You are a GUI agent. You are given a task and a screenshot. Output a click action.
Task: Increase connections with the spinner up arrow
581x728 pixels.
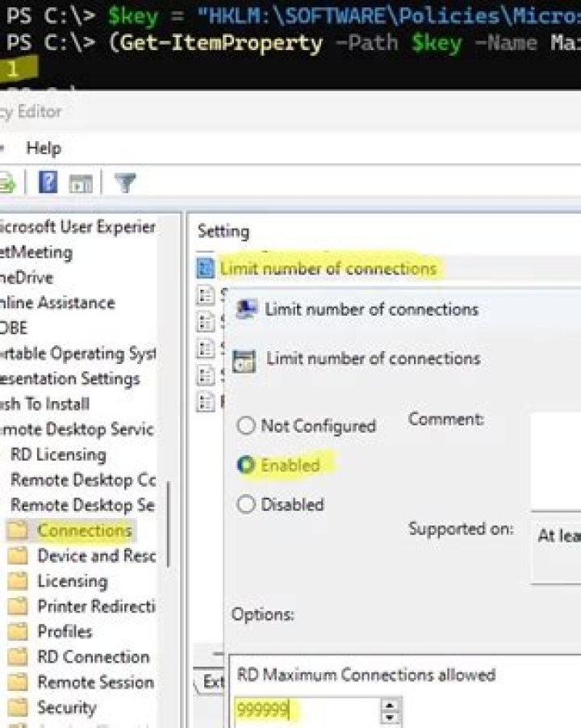(390, 705)
